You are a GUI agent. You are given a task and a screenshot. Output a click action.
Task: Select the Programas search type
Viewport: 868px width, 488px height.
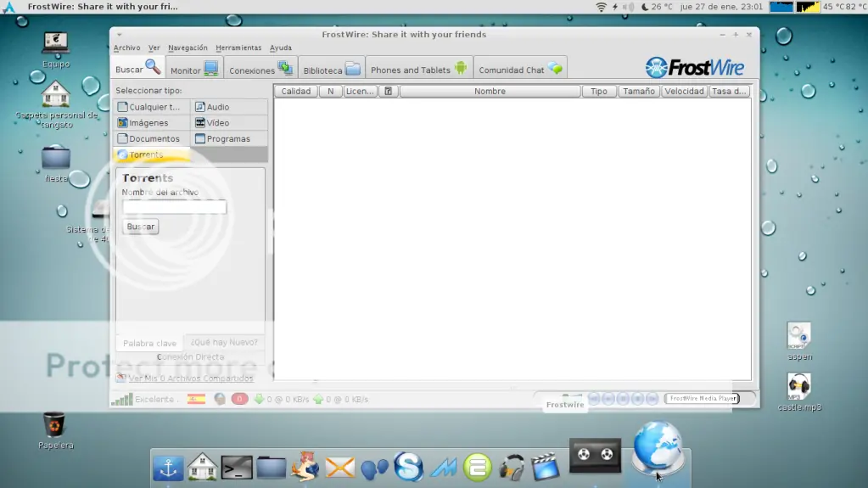pyautogui.click(x=228, y=139)
